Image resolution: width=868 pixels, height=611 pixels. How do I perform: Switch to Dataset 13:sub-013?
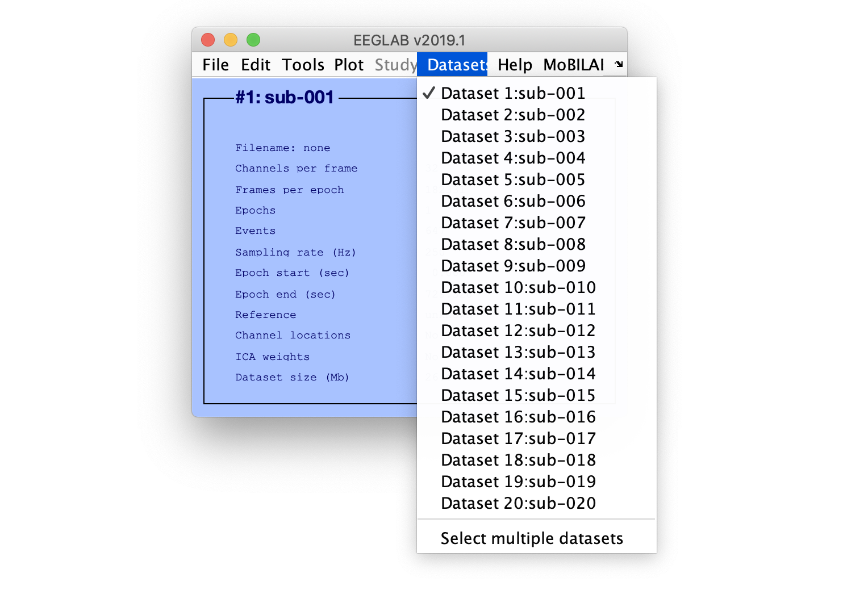pos(518,352)
